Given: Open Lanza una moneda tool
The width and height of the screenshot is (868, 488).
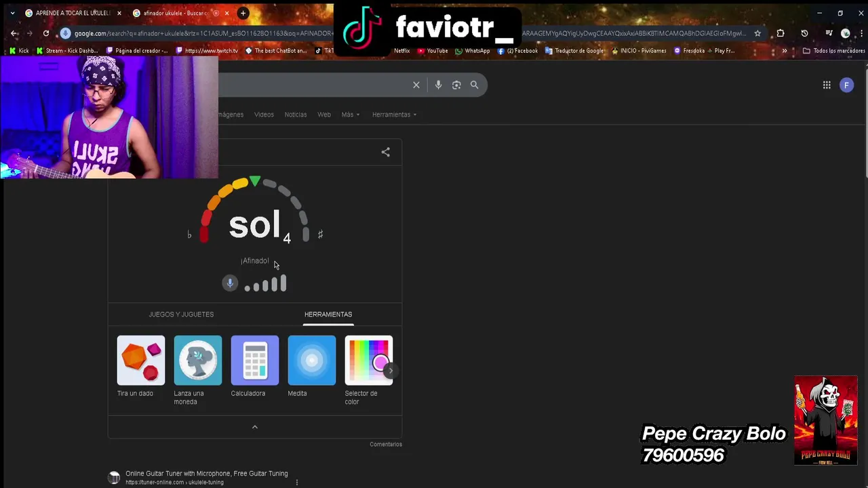Looking at the screenshot, I should [198, 371].
